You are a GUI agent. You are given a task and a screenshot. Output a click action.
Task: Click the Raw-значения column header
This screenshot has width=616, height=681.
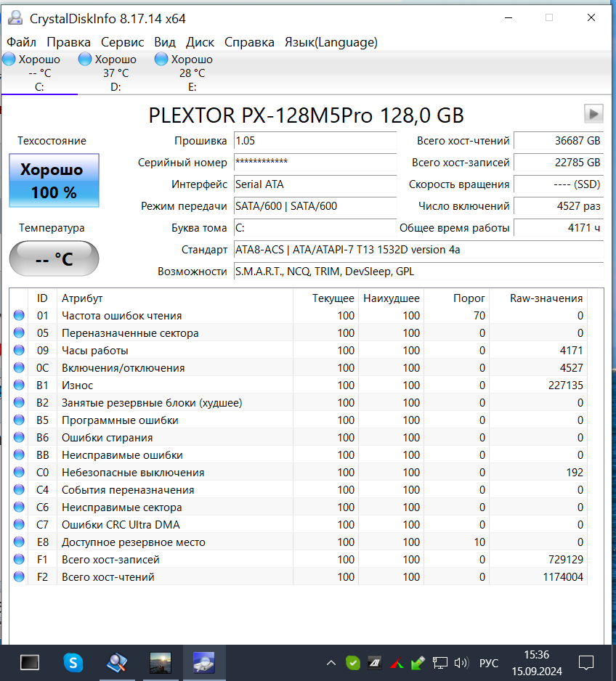(x=538, y=298)
